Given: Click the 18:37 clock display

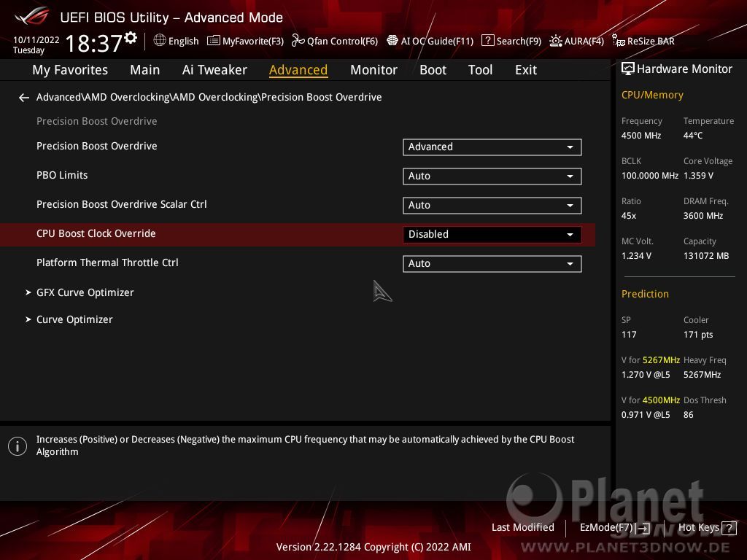Looking at the screenshot, I should coord(94,44).
